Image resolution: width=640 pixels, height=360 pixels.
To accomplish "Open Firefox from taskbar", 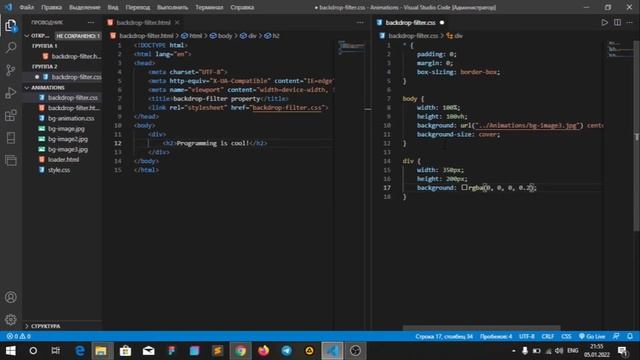I will (x=264, y=351).
